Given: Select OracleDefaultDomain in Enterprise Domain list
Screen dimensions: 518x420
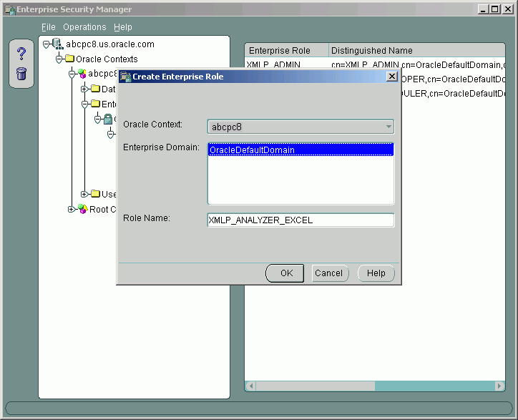Looking at the screenshot, I should (x=300, y=150).
